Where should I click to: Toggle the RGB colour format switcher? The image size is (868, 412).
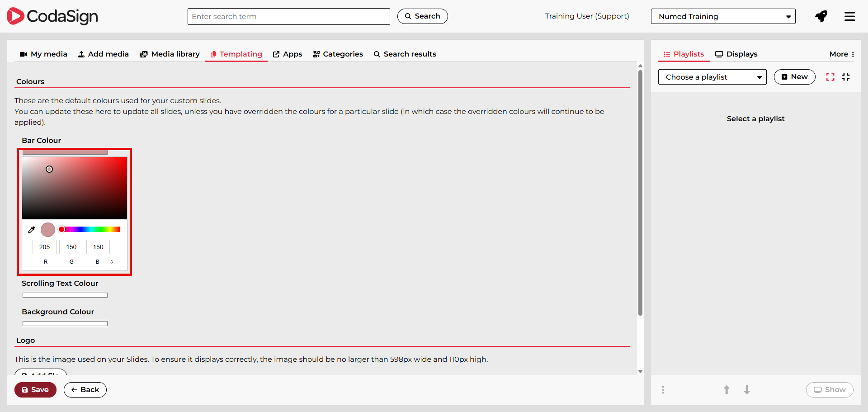point(112,262)
